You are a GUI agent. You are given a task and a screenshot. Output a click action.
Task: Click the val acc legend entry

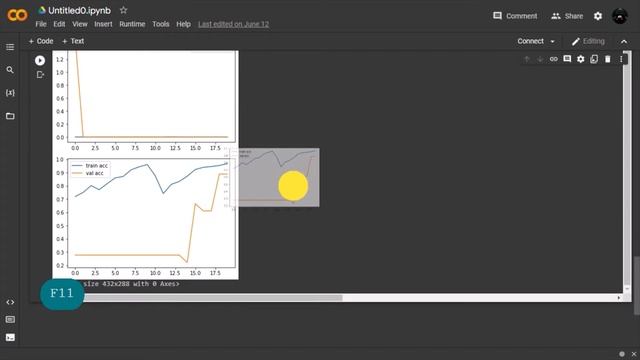coord(88,173)
